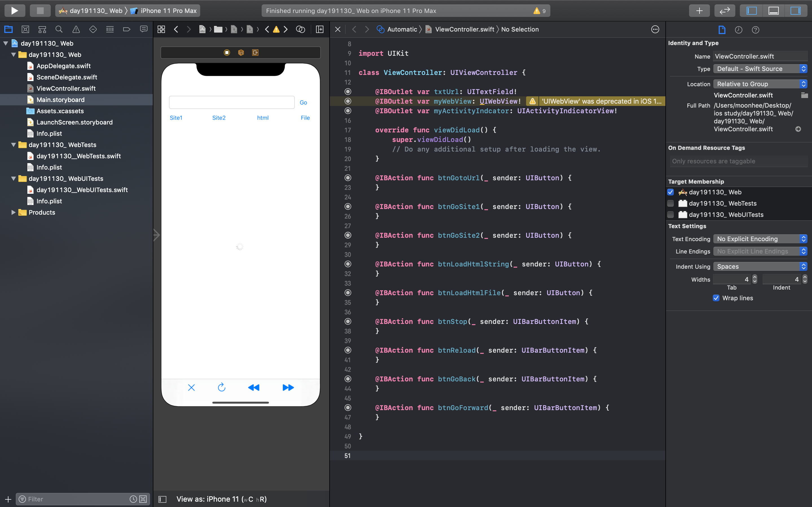Open the Issue navigator warning icon
Image resolution: width=812 pixels, height=507 pixels.
(x=76, y=30)
